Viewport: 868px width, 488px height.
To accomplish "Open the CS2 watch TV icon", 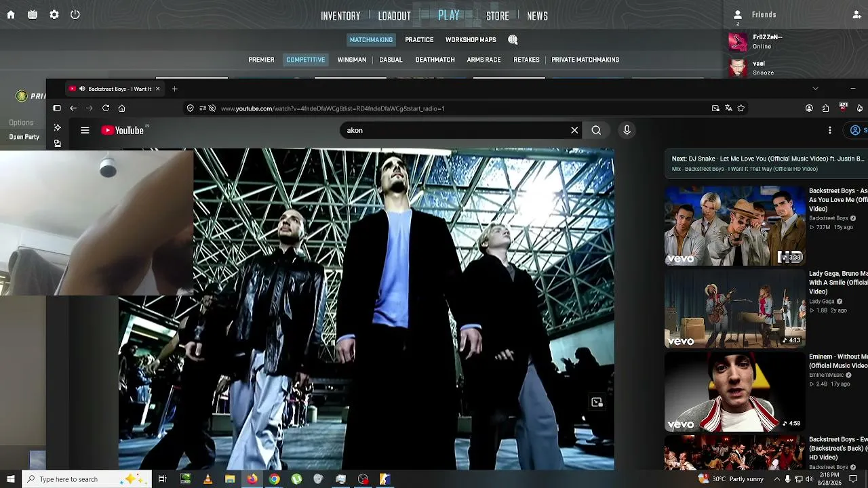I will (x=33, y=15).
